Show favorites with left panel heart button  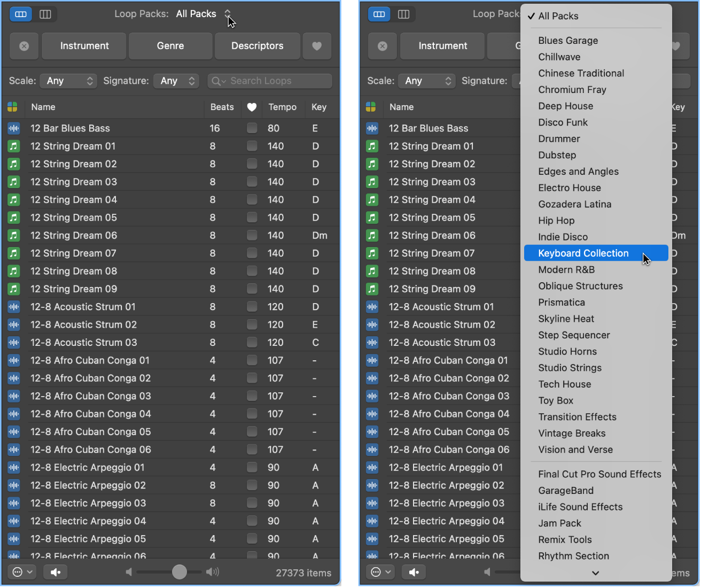pyautogui.click(x=317, y=46)
